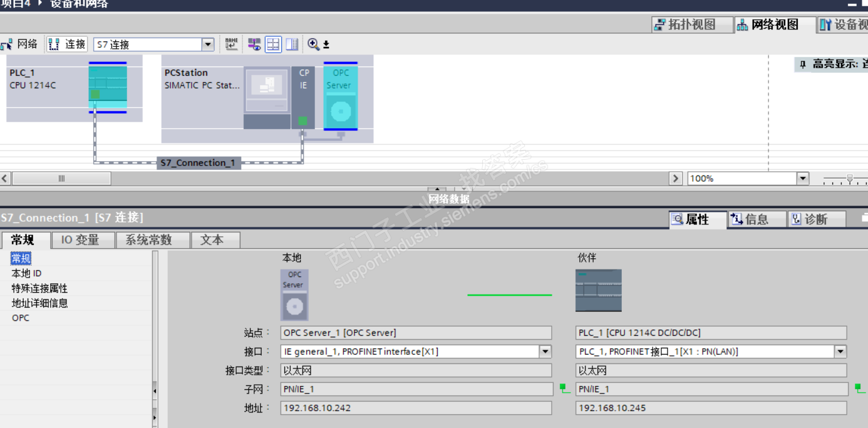The width and height of the screenshot is (868, 428).
Task: Click the green PROFINET port on PLC_1
Action: point(95,94)
